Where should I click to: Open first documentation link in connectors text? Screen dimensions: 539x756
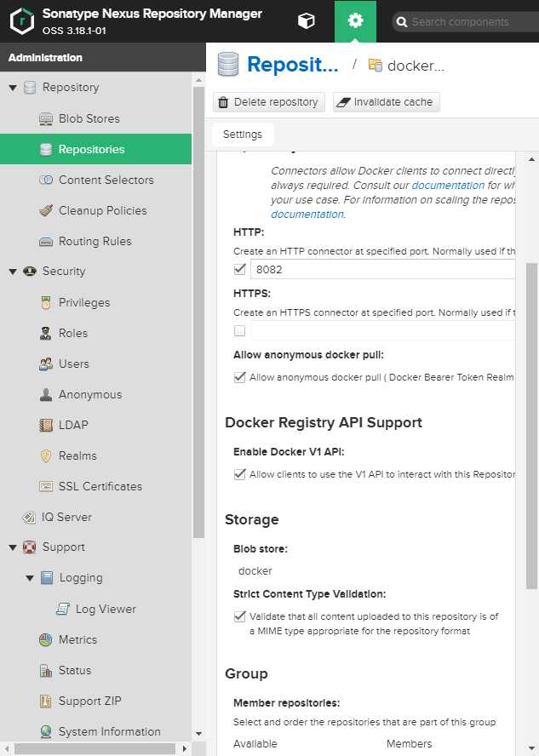448,185
